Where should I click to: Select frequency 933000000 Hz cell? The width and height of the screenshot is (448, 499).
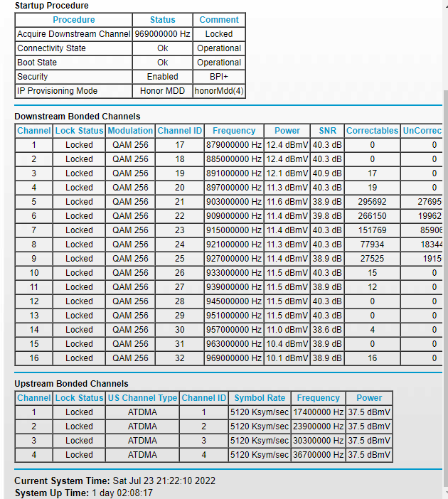point(234,273)
